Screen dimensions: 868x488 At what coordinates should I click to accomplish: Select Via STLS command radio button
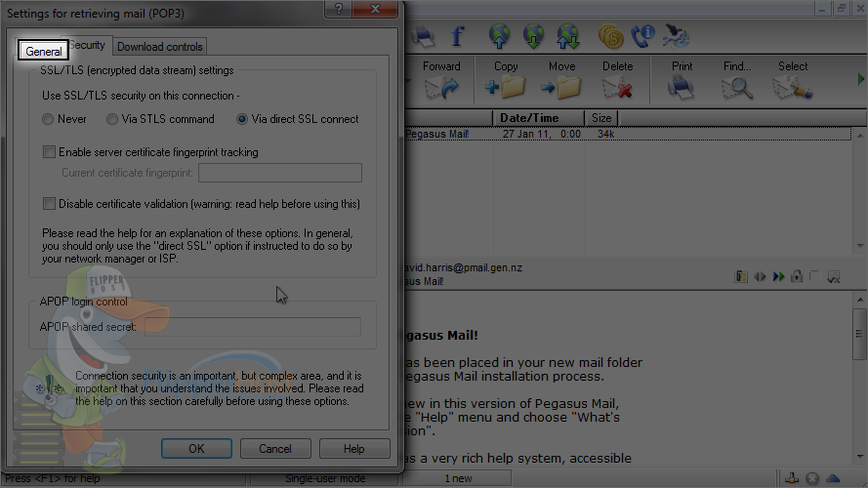(x=112, y=119)
